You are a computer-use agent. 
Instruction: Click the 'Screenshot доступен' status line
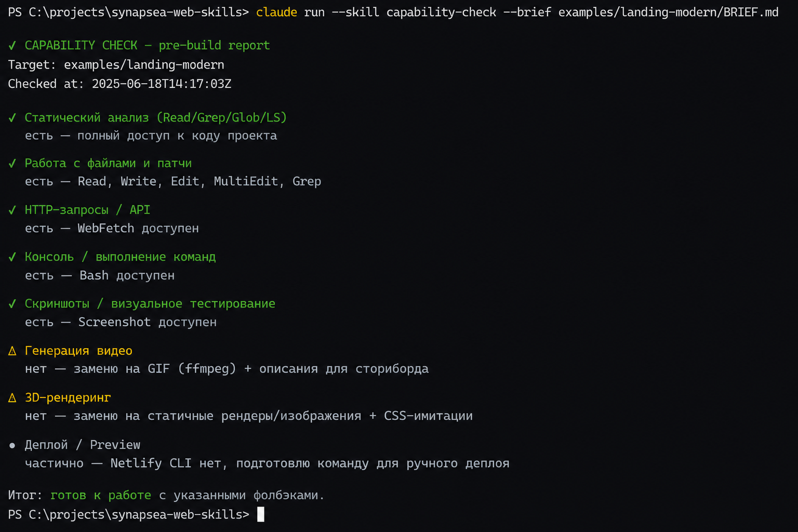coord(121,322)
